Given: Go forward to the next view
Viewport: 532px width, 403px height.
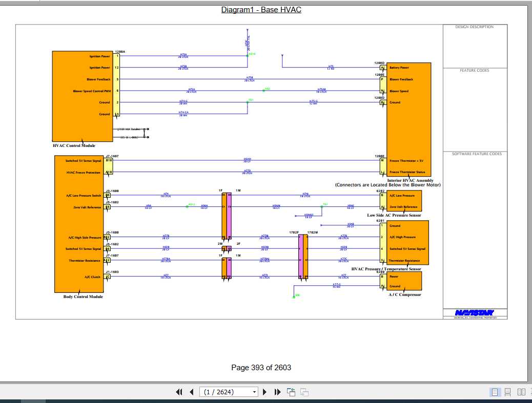Looking at the screenshot, I should 303,391.
